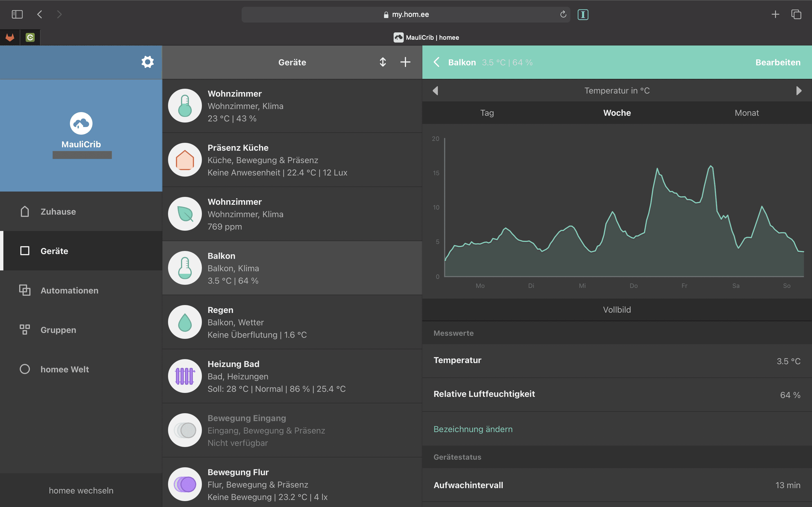The image size is (812, 507).
Task: Go to previous measurement with the left chevron
Action: 436,90
